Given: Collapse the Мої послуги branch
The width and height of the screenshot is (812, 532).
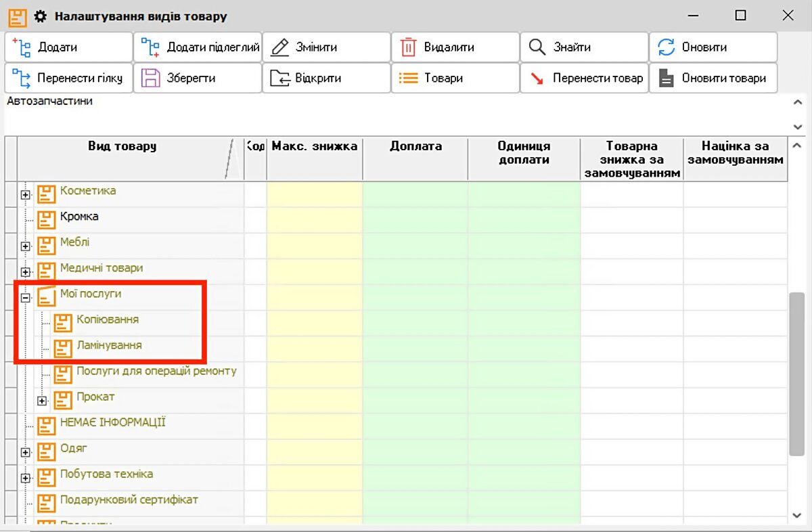Looking at the screenshot, I should 26,298.
